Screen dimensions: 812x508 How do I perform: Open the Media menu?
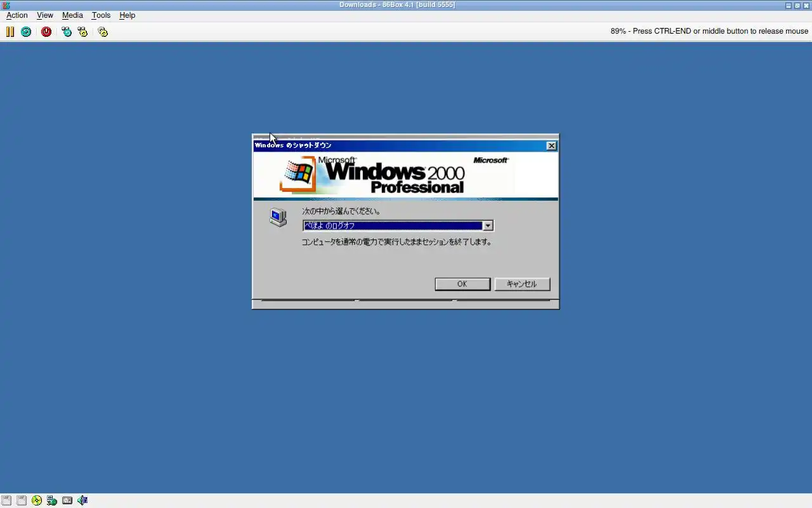tap(72, 15)
